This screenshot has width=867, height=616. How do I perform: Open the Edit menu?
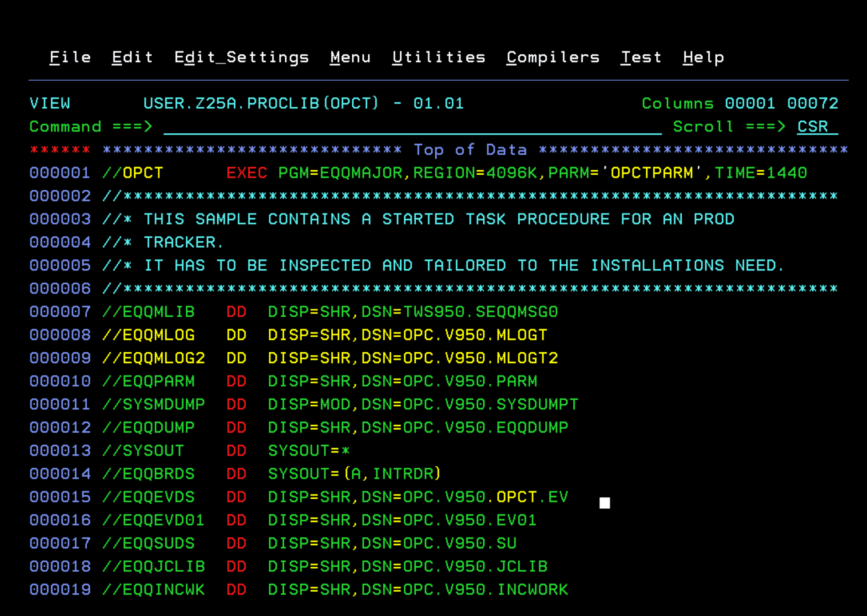point(132,57)
